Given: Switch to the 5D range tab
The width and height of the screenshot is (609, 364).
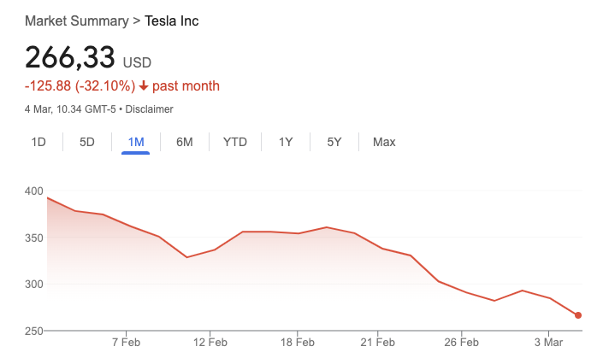Looking at the screenshot, I should pyautogui.click(x=87, y=142).
